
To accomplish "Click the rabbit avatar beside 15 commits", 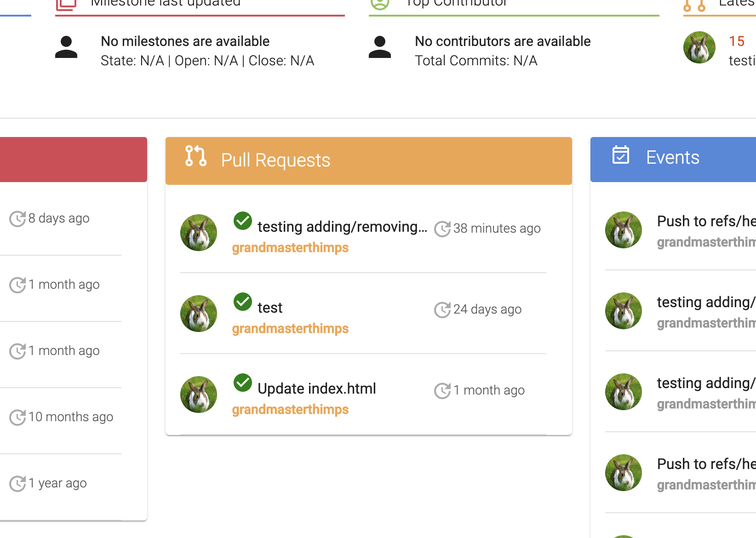I will [x=699, y=47].
